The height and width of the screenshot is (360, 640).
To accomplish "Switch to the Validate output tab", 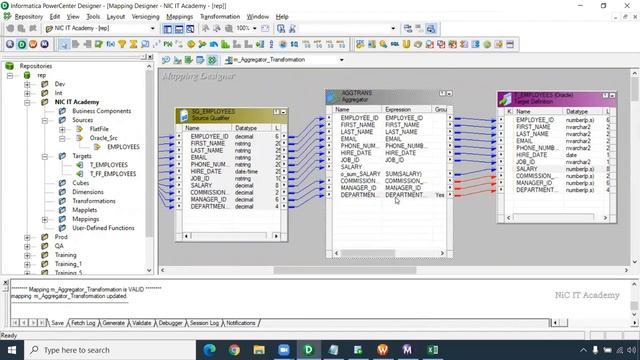I will click(142, 323).
